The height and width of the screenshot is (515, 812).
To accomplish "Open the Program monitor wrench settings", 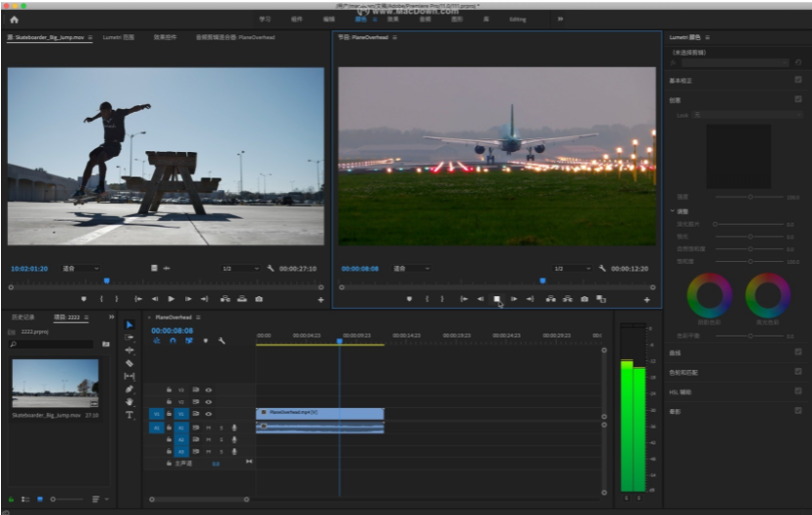I will (x=602, y=268).
